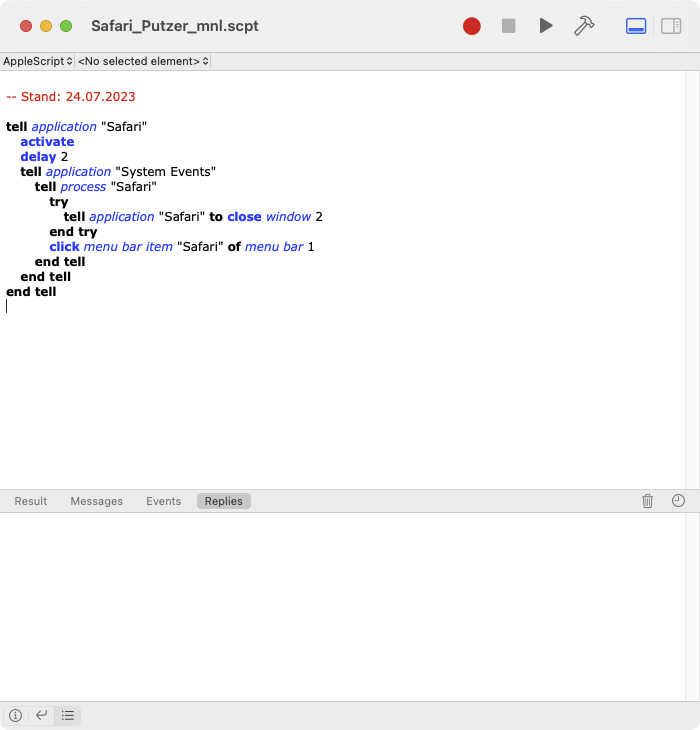Click the 'delay 2' line
700x730 pixels.
(x=44, y=156)
